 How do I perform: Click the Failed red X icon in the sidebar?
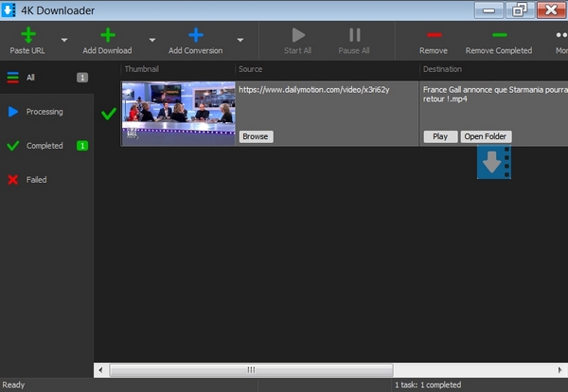[13, 180]
